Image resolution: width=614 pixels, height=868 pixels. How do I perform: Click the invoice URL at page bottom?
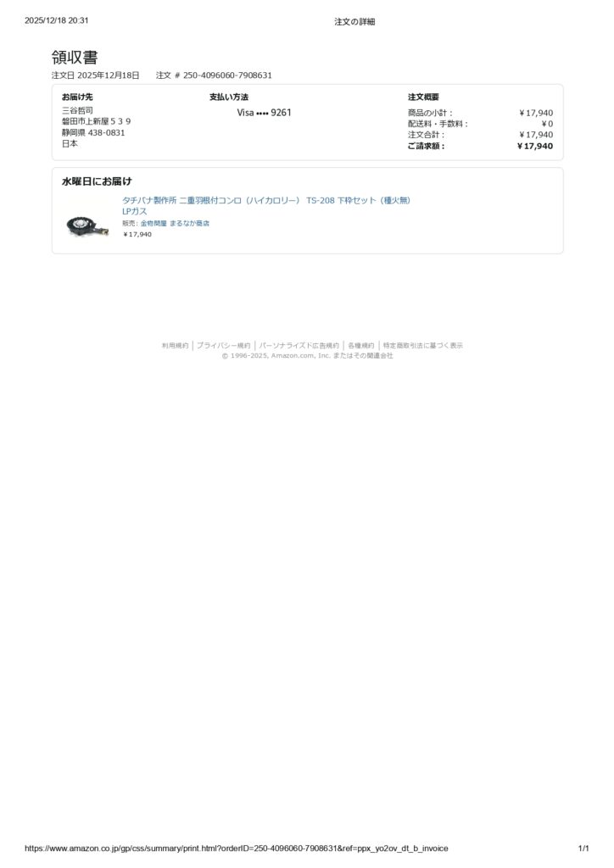pos(237,848)
